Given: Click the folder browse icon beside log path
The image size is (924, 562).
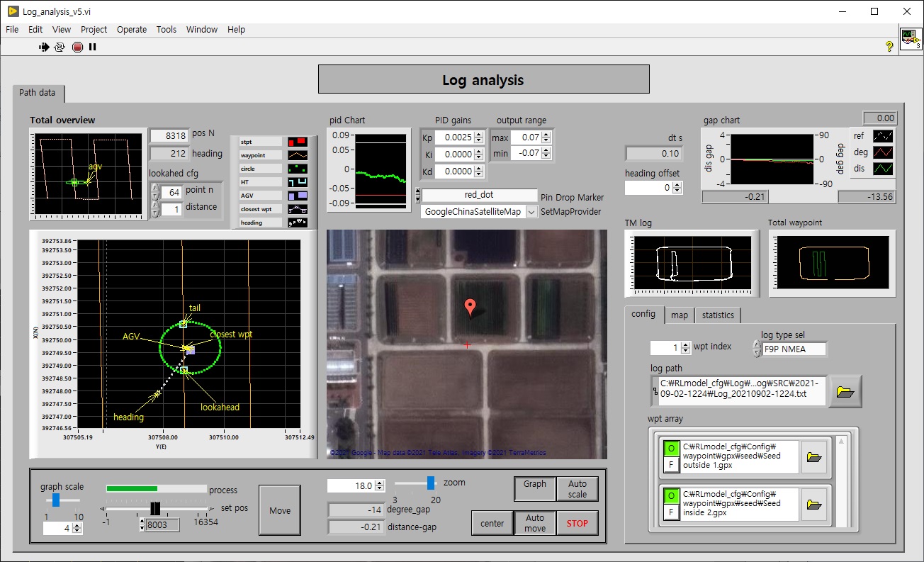Looking at the screenshot, I should 844,392.
